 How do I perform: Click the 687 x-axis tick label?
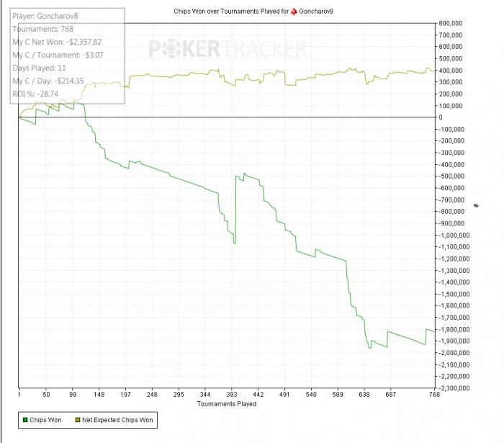pyautogui.click(x=390, y=395)
